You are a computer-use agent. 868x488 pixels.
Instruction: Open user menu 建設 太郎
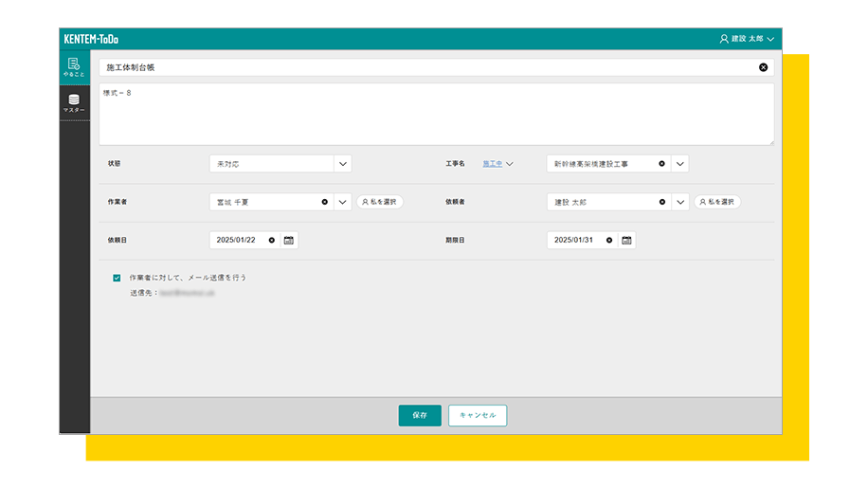tap(747, 39)
